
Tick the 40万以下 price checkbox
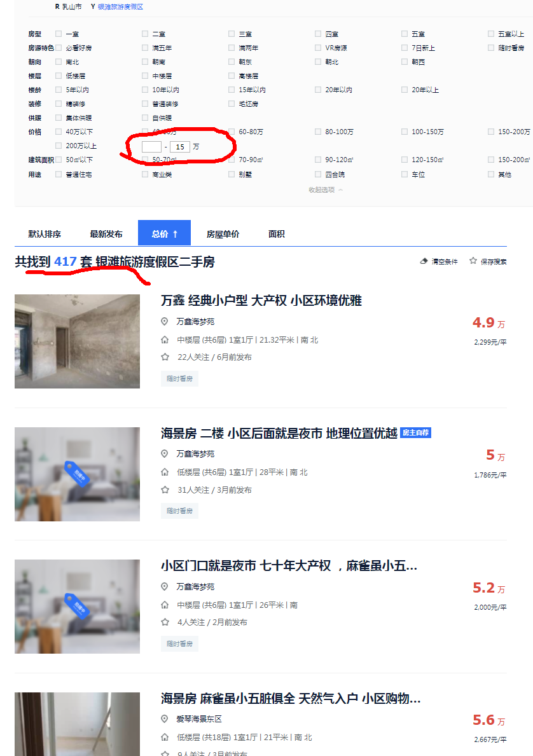click(59, 132)
